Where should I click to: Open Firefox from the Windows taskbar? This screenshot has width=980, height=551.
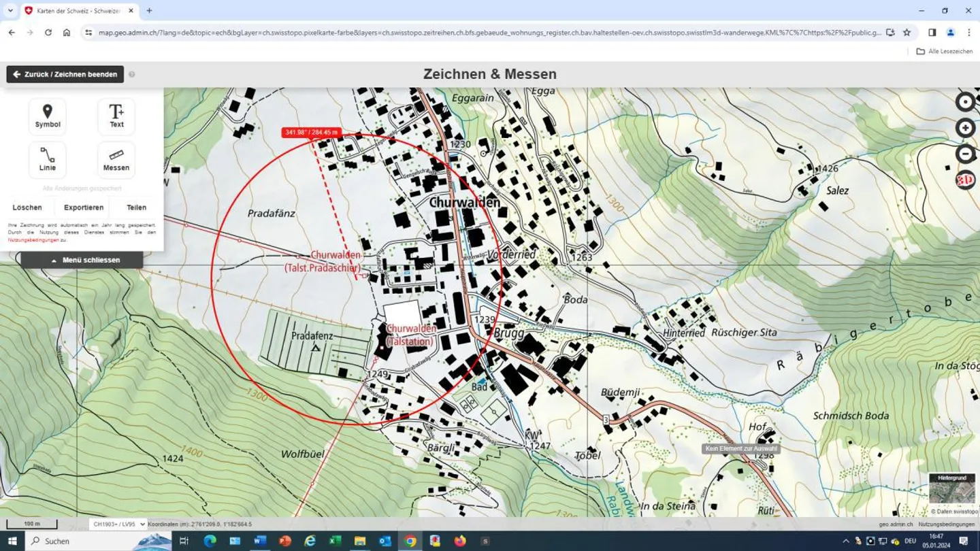point(460,541)
